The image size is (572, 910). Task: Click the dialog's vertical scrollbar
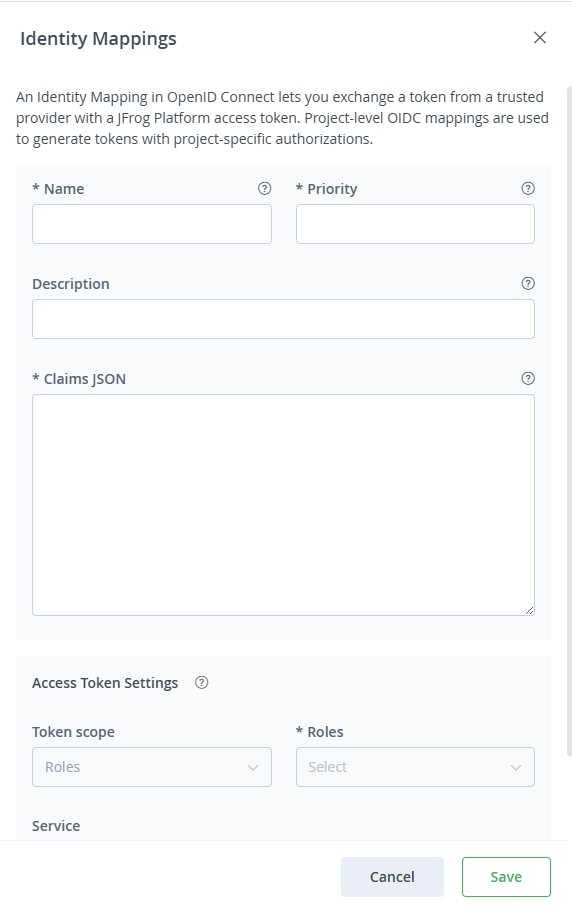[569, 421]
